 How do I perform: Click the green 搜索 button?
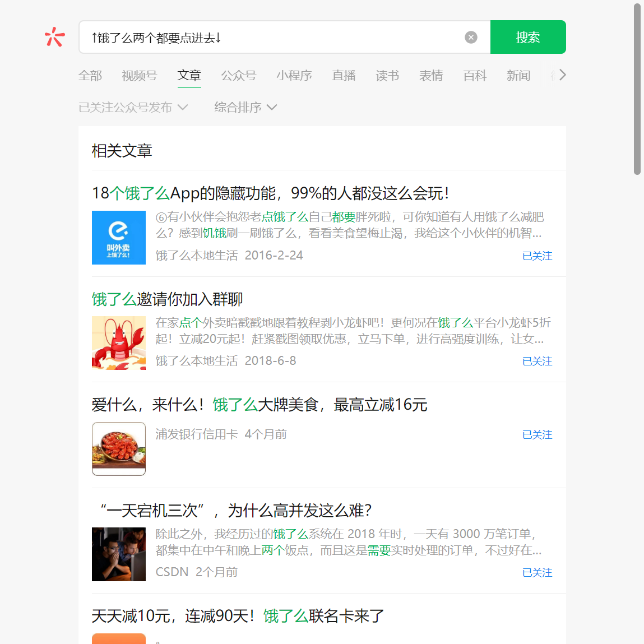tap(528, 37)
